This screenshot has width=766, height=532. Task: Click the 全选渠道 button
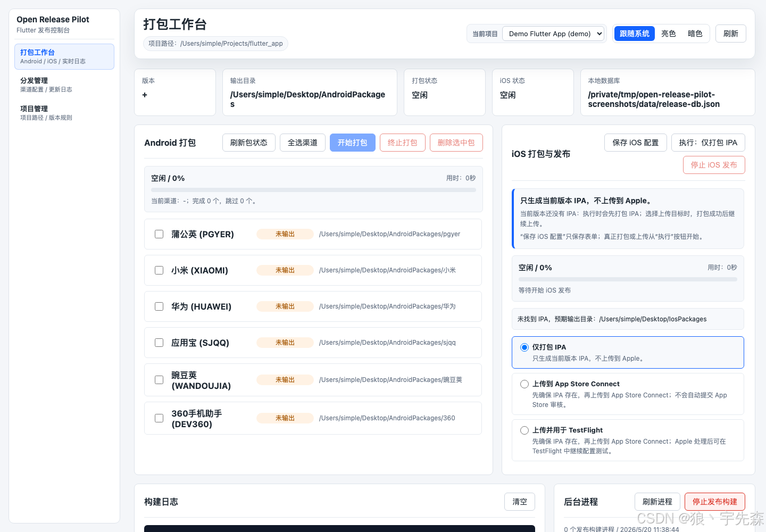(x=303, y=143)
